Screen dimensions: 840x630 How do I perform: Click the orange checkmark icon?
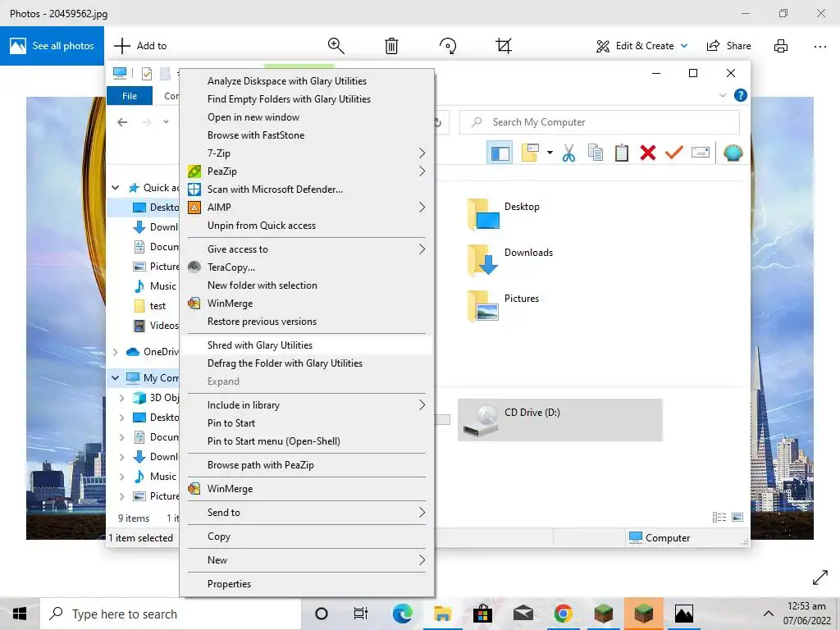click(674, 153)
